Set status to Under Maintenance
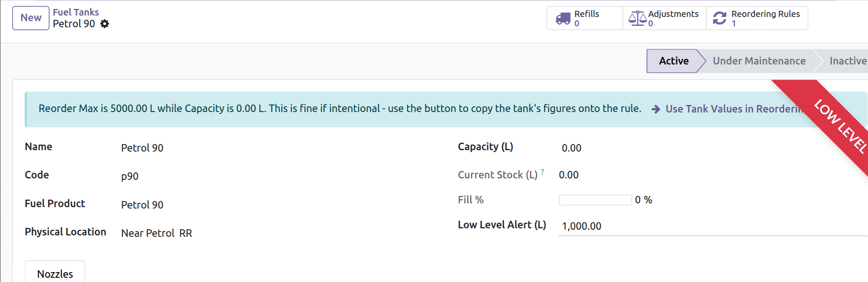868x282 pixels. pyautogui.click(x=759, y=61)
